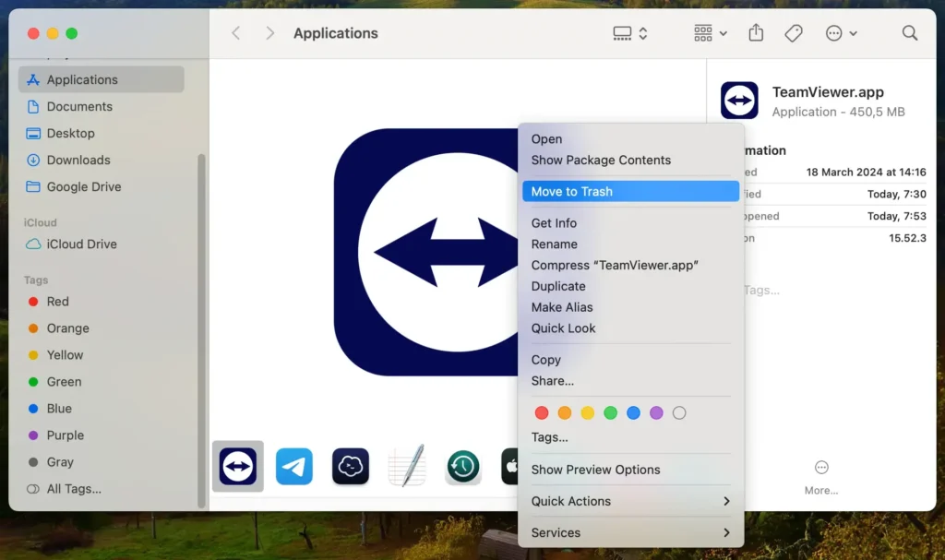Open the gallery view mode selector
The image size is (945, 560).
pyautogui.click(x=629, y=33)
